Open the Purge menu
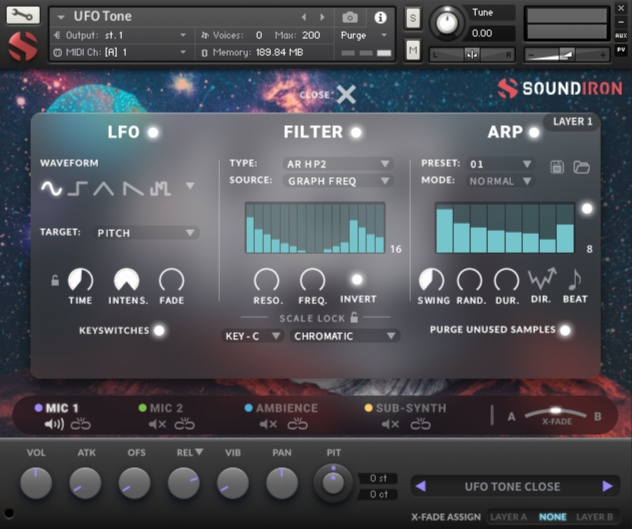 363,35
